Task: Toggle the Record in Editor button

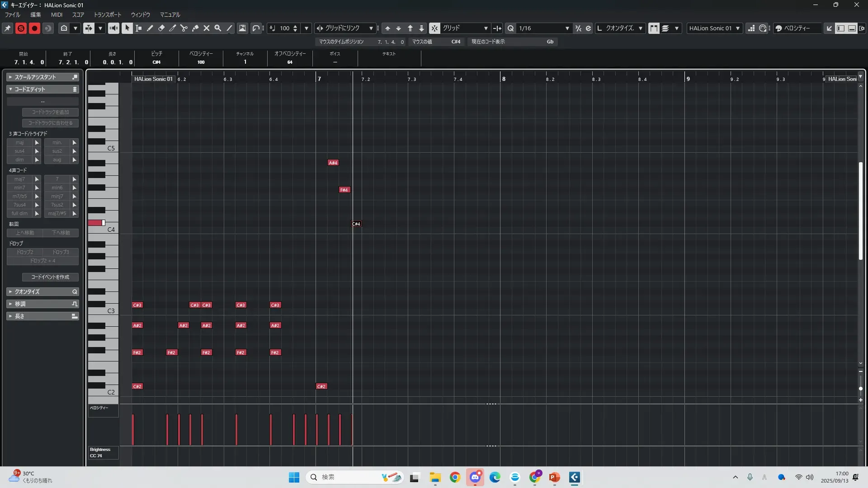Action: [34, 28]
